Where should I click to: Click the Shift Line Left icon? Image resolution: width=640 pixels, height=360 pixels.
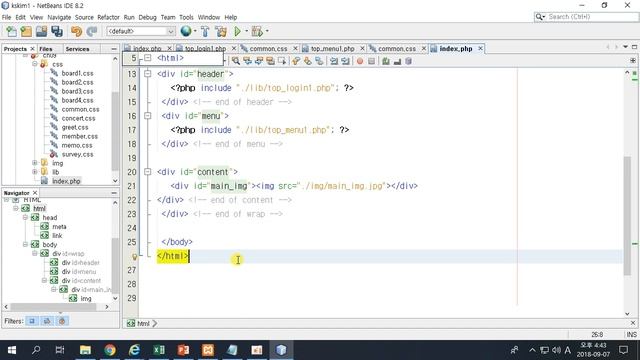coord(334,61)
